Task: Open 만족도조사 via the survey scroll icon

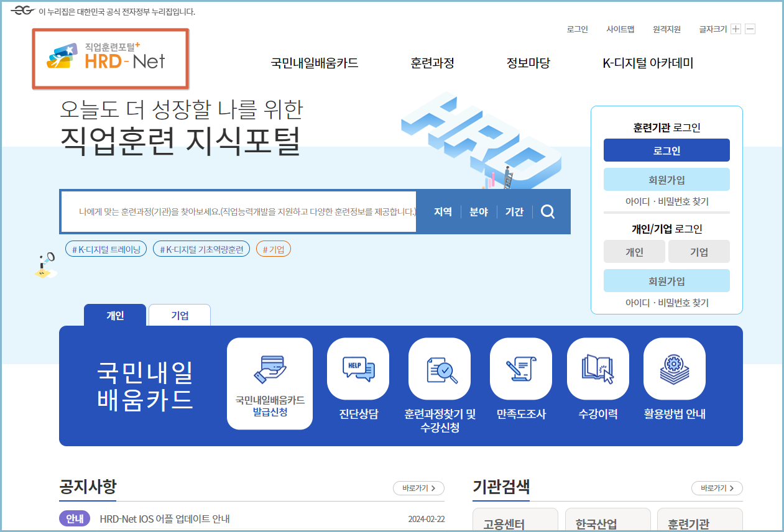Action: tap(520, 369)
